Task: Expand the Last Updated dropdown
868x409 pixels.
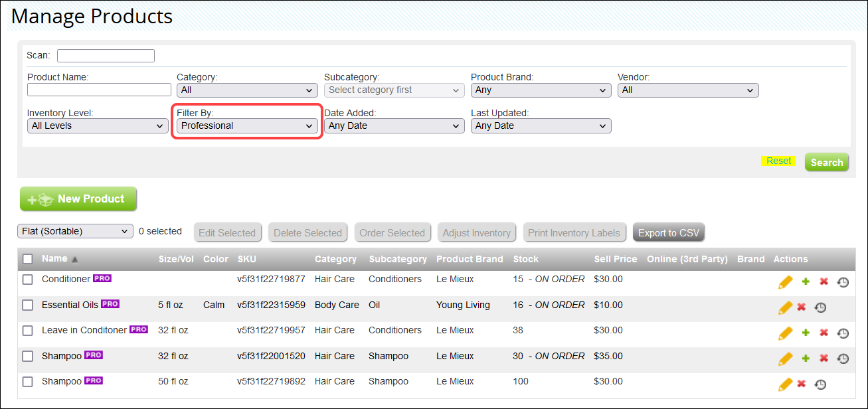Action: click(541, 125)
